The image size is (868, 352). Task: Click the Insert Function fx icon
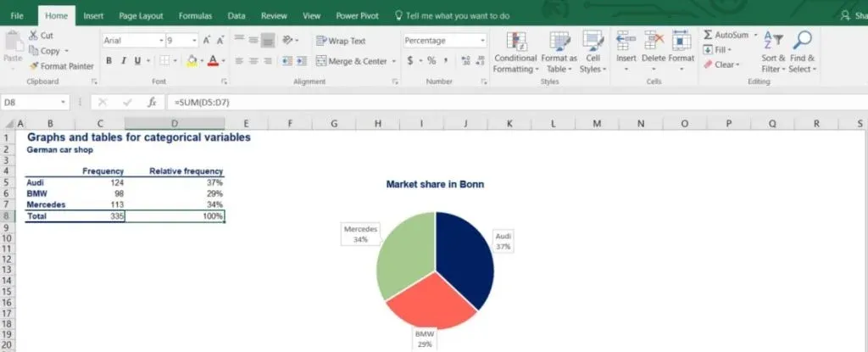tap(153, 102)
